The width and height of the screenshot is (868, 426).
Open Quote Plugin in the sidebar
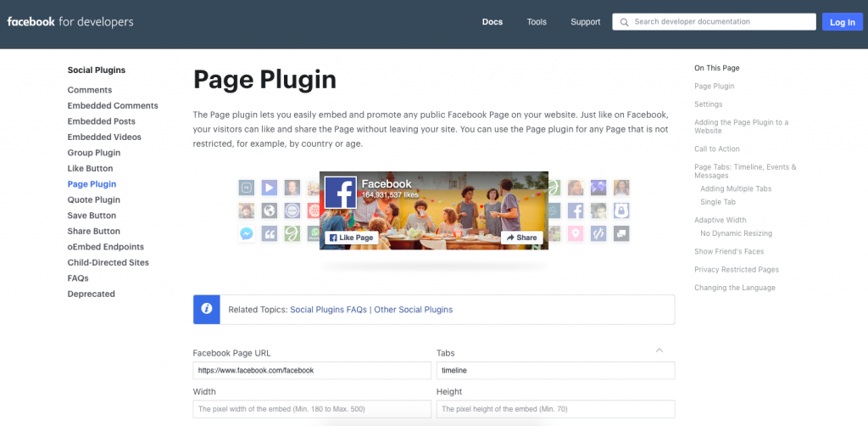(93, 199)
